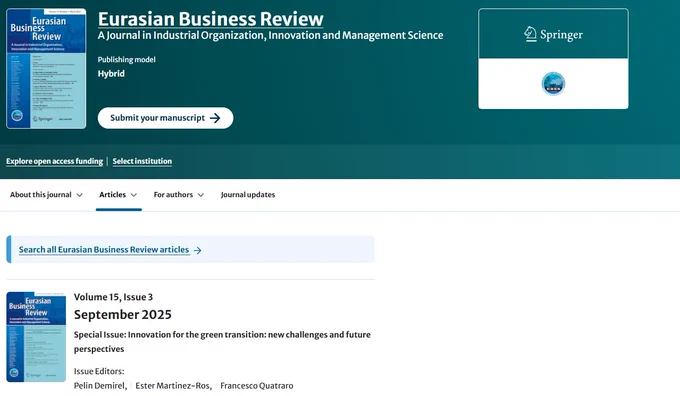Image resolution: width=680 pixels, height=396 pixels.
Task: Select the Volume 15, Issue 3 text
Action: [113, 297]
